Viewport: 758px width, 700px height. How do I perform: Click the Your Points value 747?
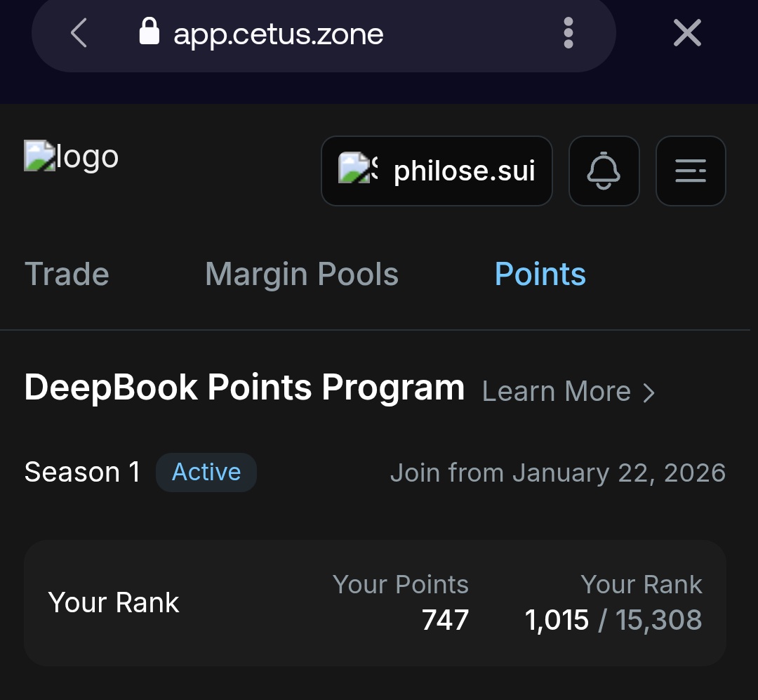[445, 620]
